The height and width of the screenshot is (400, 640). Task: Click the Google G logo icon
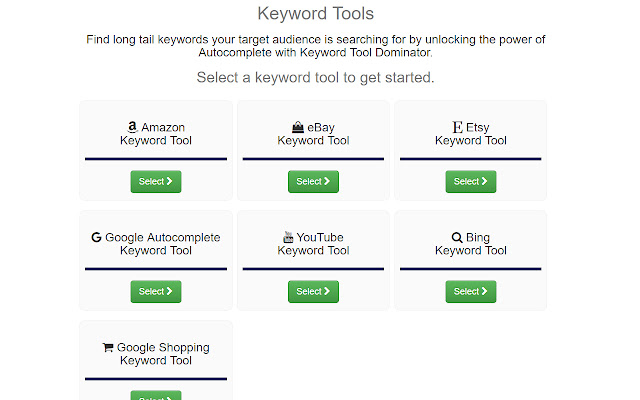pyautogui.click(x=96, y=237)
